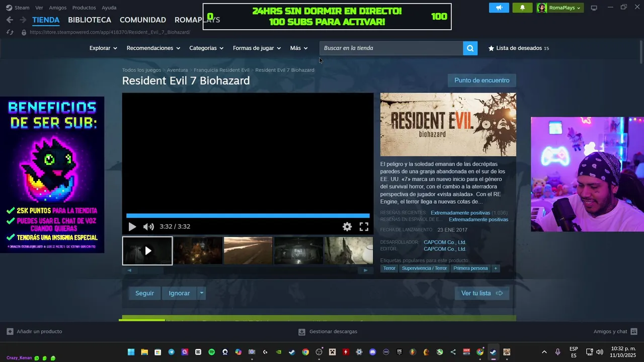Reload the store page
644x362 pixels.
[x=10, y=32]
